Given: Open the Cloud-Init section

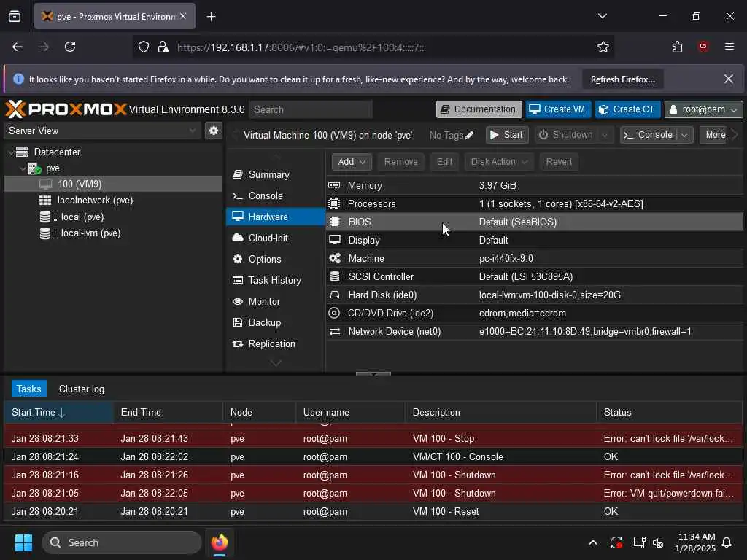Looking at the screenshot, I should [x=268, y=238].
